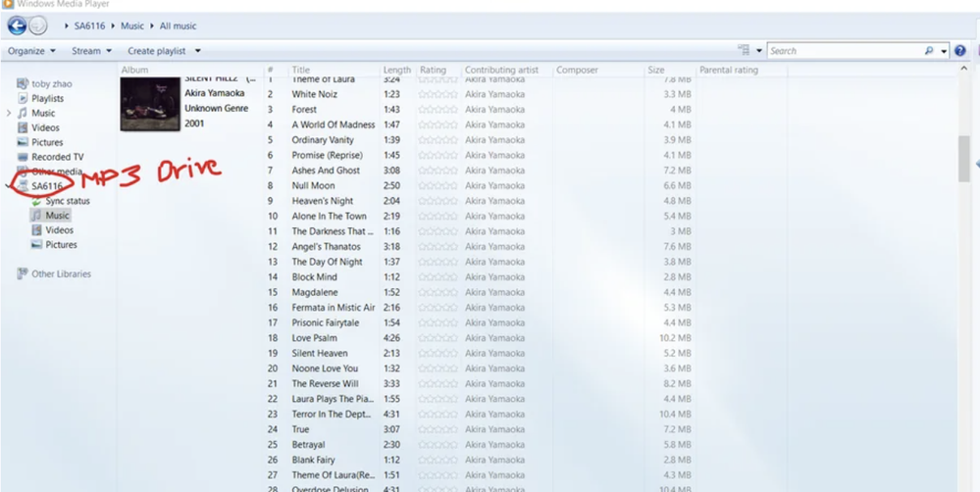This screenshot has height=492, width=980.
Task: Click the Pictures icon under SA6116
Action: pos(36,245)
